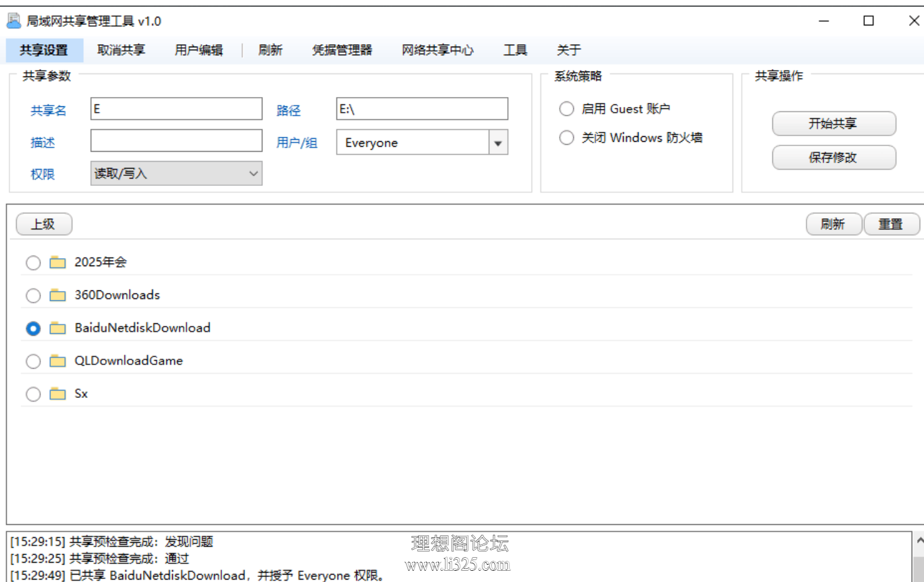The width and height of the screenshot is (924, 582).
Task: Click the 权限 label
Action: (43, 175)
